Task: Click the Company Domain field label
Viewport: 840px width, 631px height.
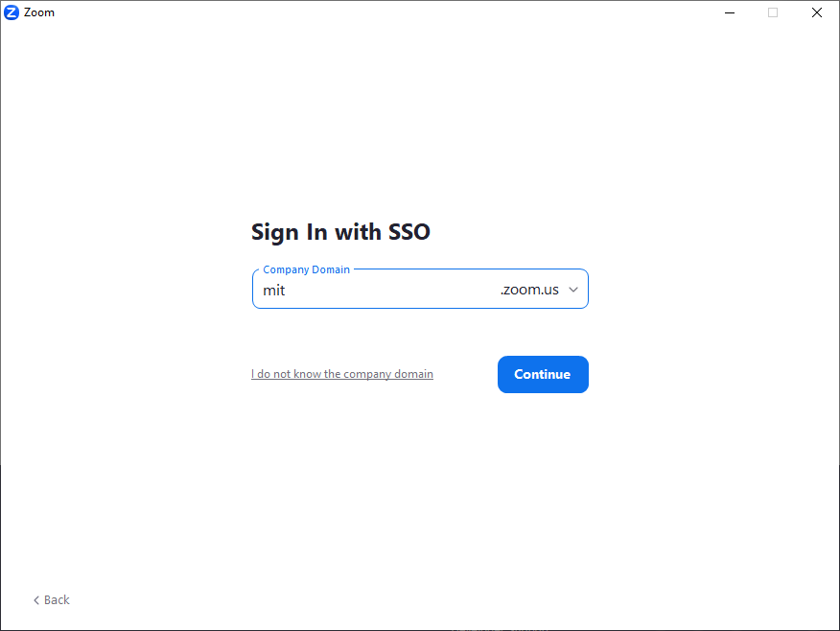Action: 306,269
